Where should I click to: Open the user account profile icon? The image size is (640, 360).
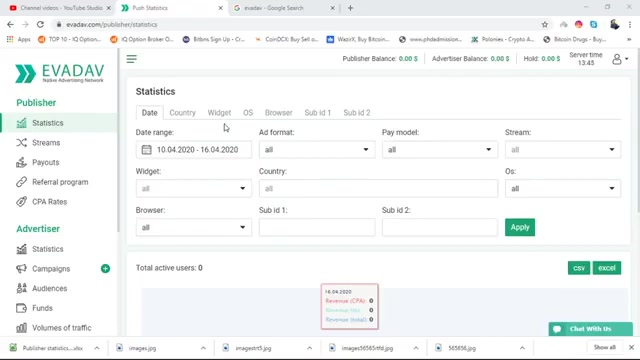(x=617, y=59)
